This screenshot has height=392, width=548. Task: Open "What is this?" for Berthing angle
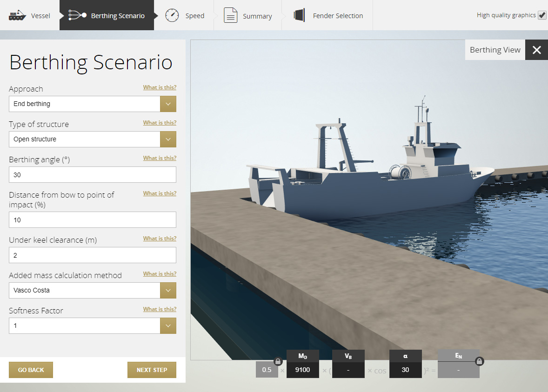160,158
